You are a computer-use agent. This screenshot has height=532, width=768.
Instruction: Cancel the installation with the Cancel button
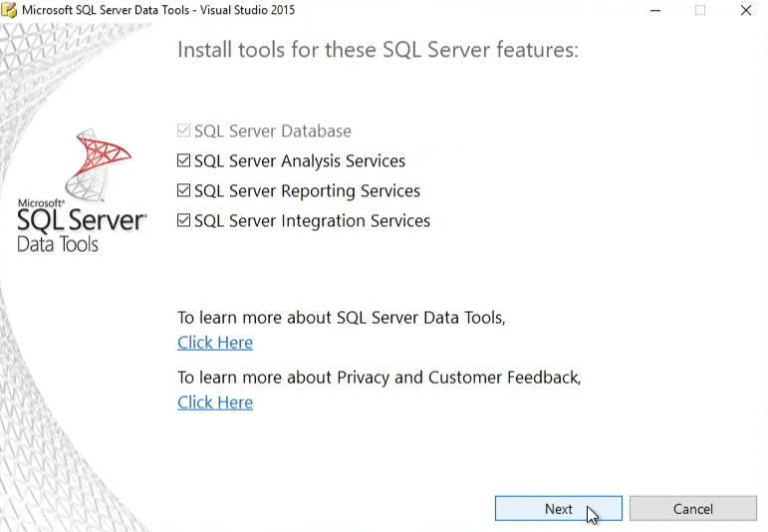tap(692, 509)
